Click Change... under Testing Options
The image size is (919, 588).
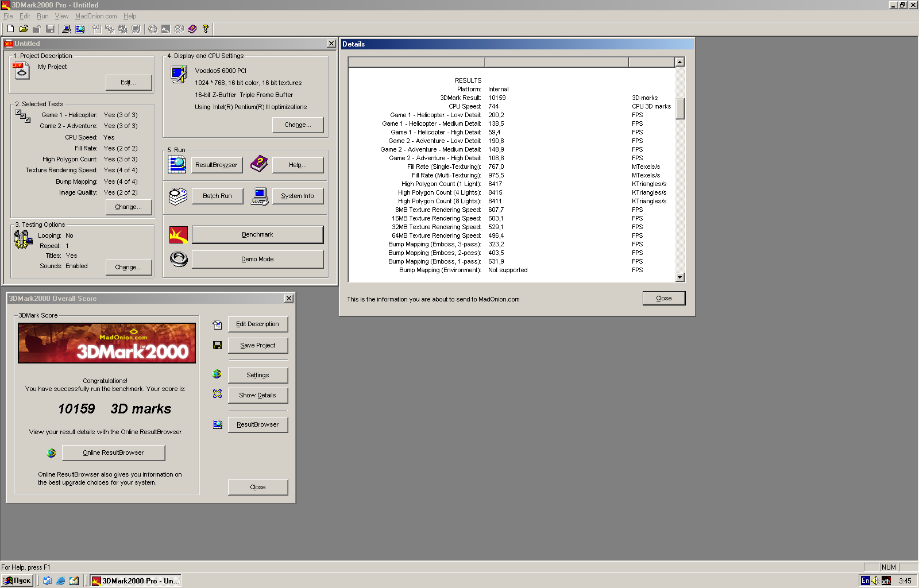point(129,268)
